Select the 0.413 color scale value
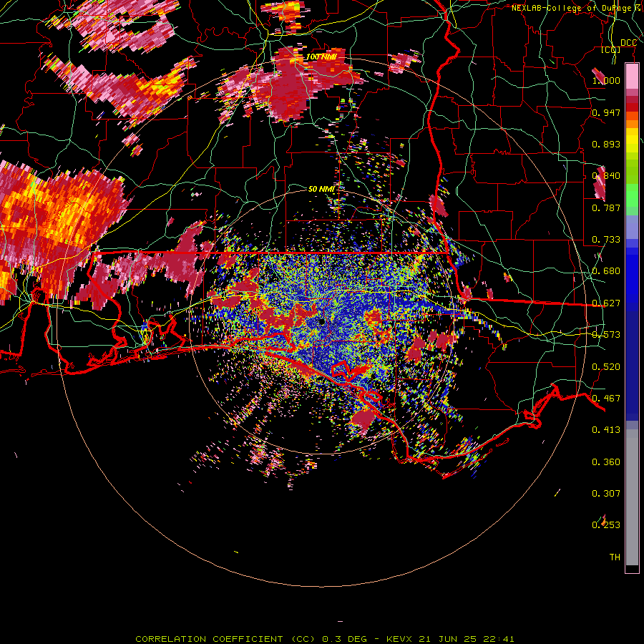 (606, 430)
